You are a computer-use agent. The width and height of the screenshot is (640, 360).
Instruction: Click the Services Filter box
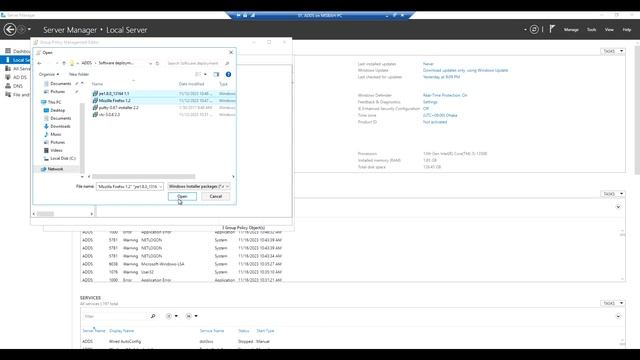pos(116,316)
